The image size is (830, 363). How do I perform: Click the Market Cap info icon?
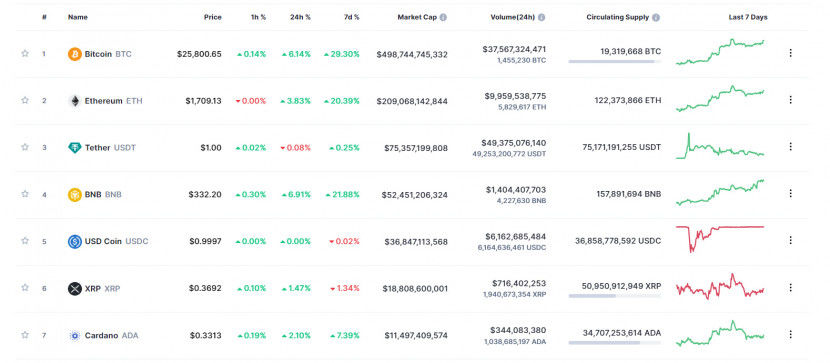(x=443, y=17)
